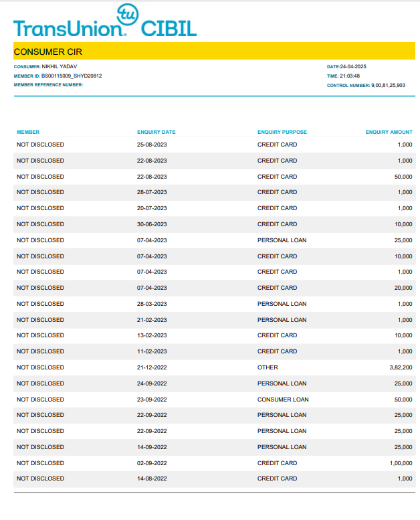
Task: Select the consumer name NIKHIL YADAV
Action: coord(60,67)
